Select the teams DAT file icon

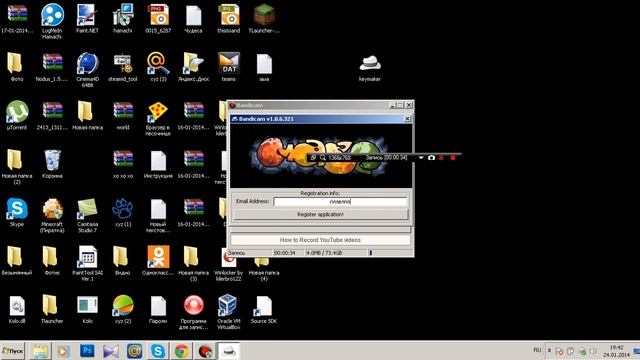[229, 67]
